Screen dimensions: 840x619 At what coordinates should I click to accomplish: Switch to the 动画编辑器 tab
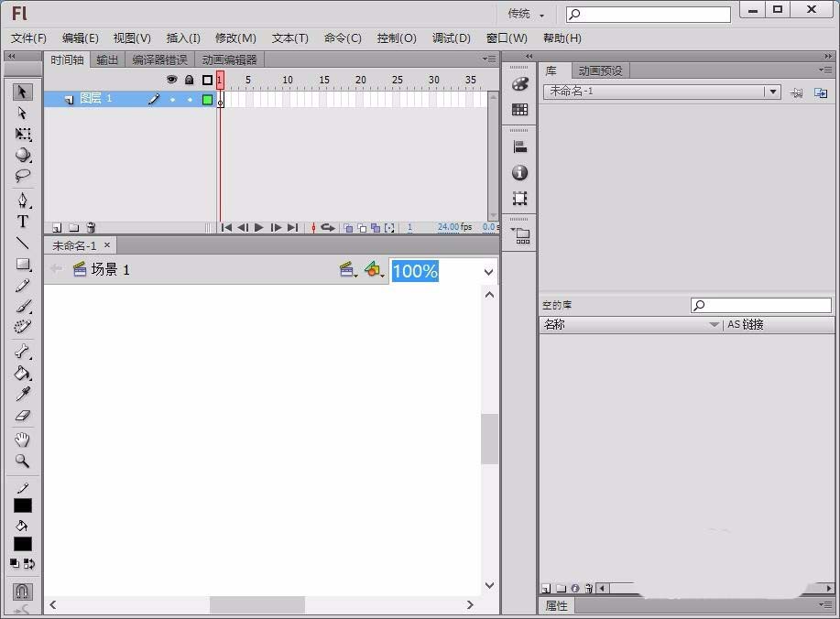coord(228,58)
